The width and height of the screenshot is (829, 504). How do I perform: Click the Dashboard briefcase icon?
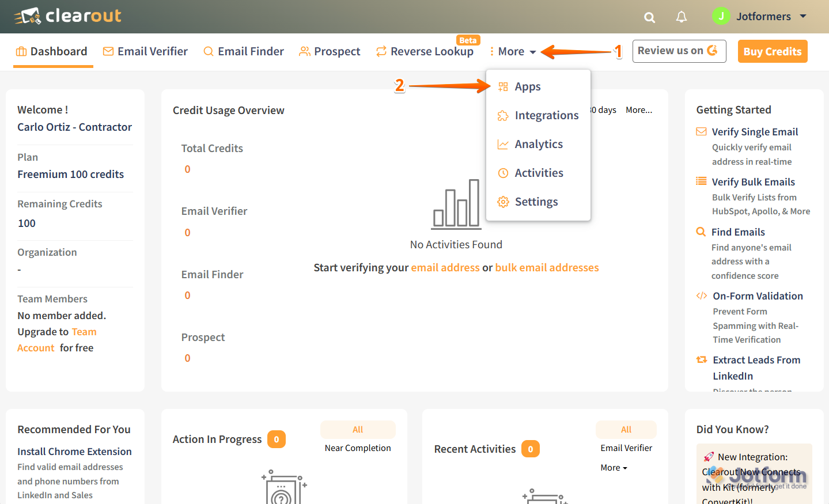(x=21, y=51)
